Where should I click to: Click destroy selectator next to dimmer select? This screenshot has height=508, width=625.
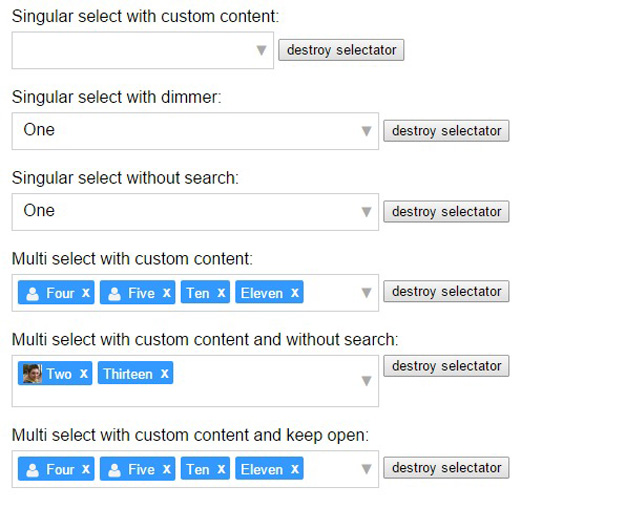tap(446, 131)
